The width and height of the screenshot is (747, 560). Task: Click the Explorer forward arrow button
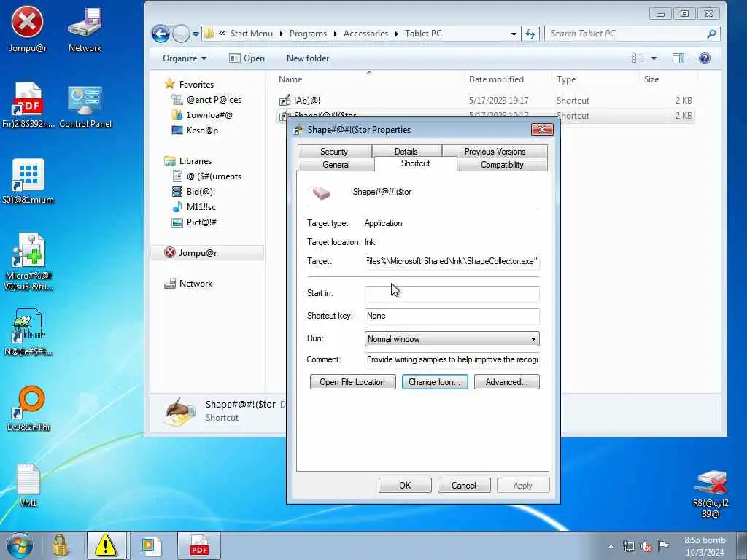(x=181, y=34)
